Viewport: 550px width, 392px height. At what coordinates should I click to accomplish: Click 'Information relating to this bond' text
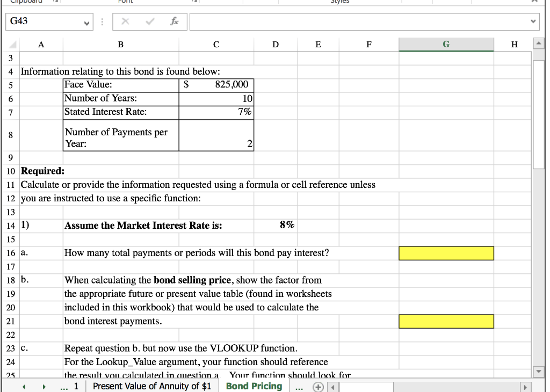(x=120, y=71)
